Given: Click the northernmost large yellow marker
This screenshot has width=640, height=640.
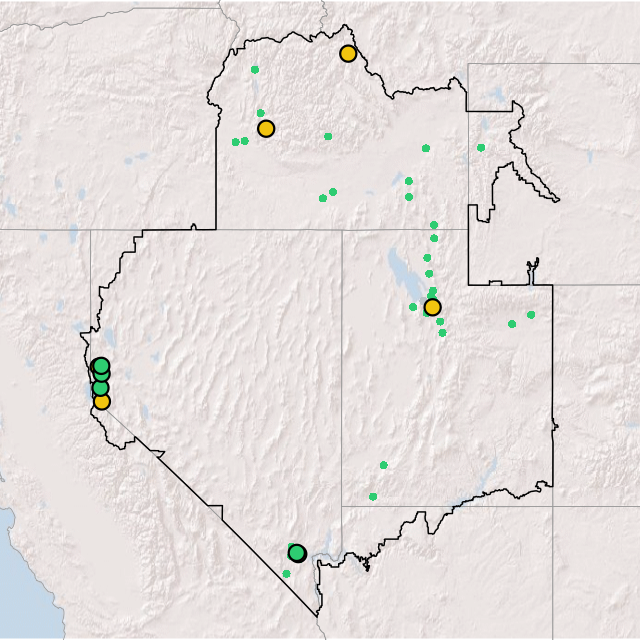Looking at the screenshot, I should (347, 54).
